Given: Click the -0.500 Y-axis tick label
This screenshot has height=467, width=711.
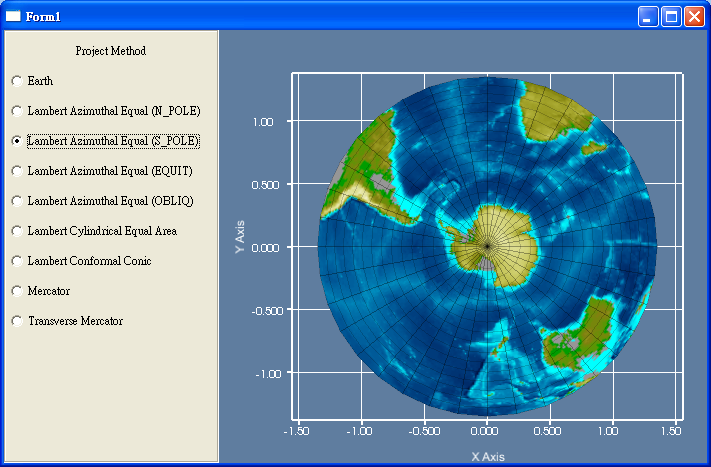Looking at the screenshot, I should pyautogui.click(x=268, y=311).
